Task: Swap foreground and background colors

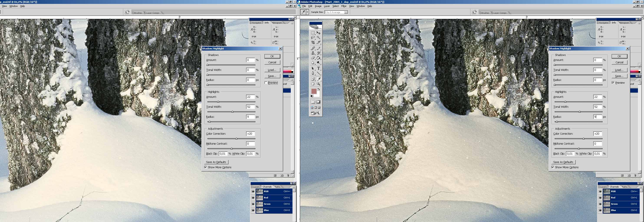Action: (319, 89)
